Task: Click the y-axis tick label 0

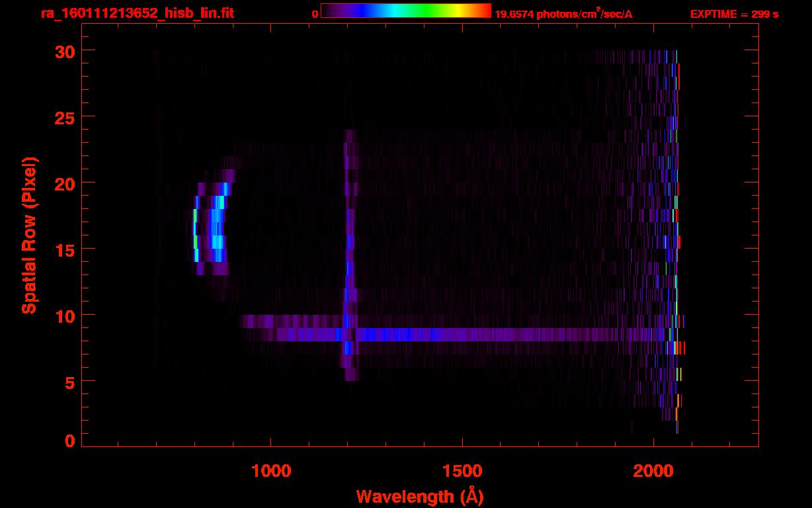Action: click(69, 441)
